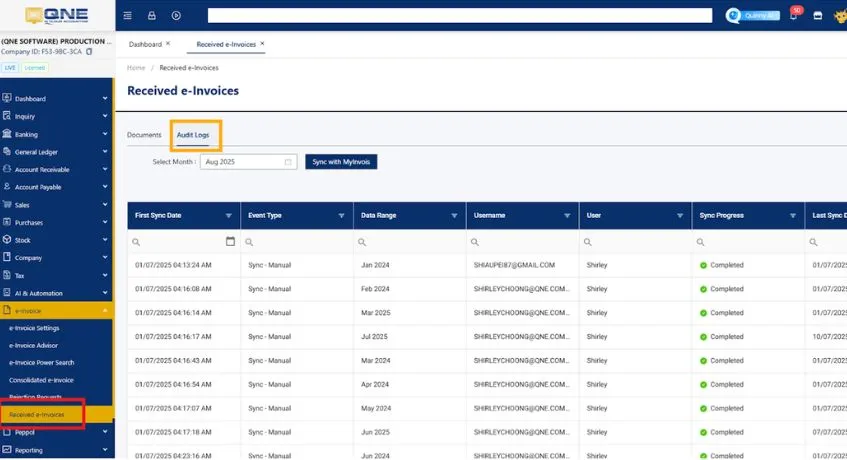Click the Tax sidebar icon
This screenshot has height=460, width=847.
point(7,275)
